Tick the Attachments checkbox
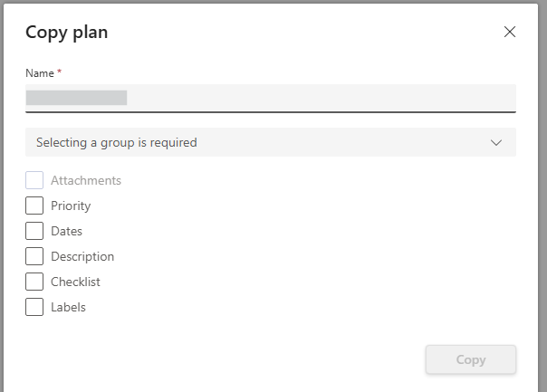The width and height of the screenshot is (547, 392). pyautogui.click(x=34, y=180)
